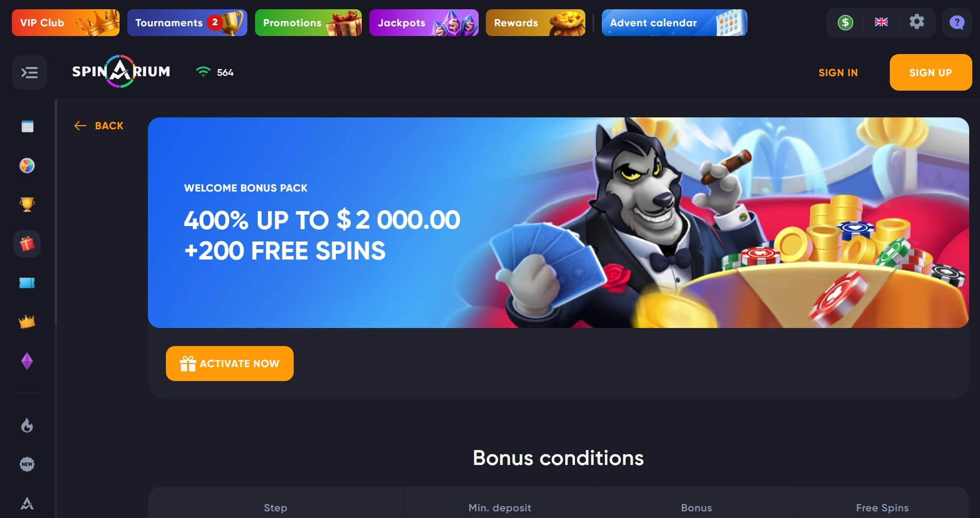
Task: Go back using the BACK link
Action: point(99,126)
